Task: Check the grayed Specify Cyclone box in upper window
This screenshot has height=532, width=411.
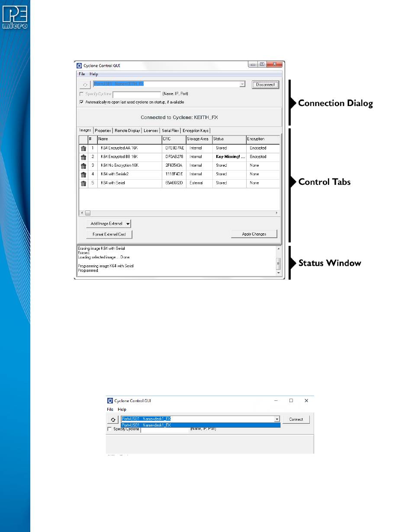Action: [x=81, y=94]
